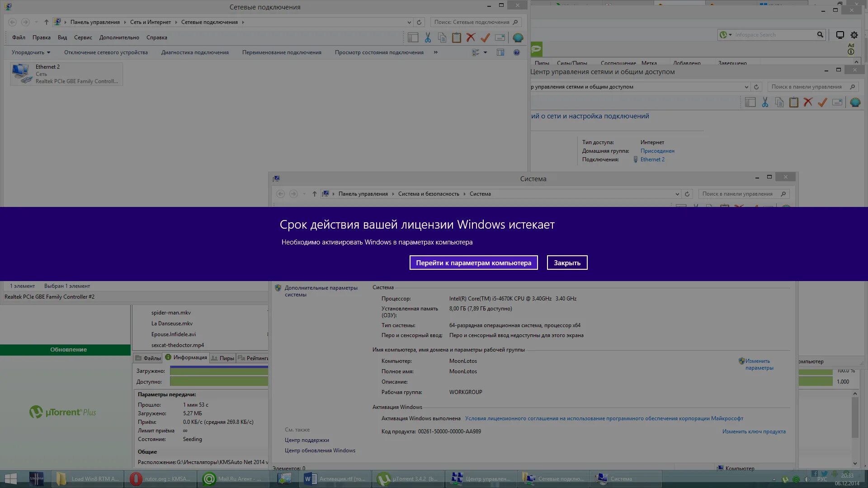Open Дополнительно menu
Screen dimensions: 868x488
[x=119, y=38]
